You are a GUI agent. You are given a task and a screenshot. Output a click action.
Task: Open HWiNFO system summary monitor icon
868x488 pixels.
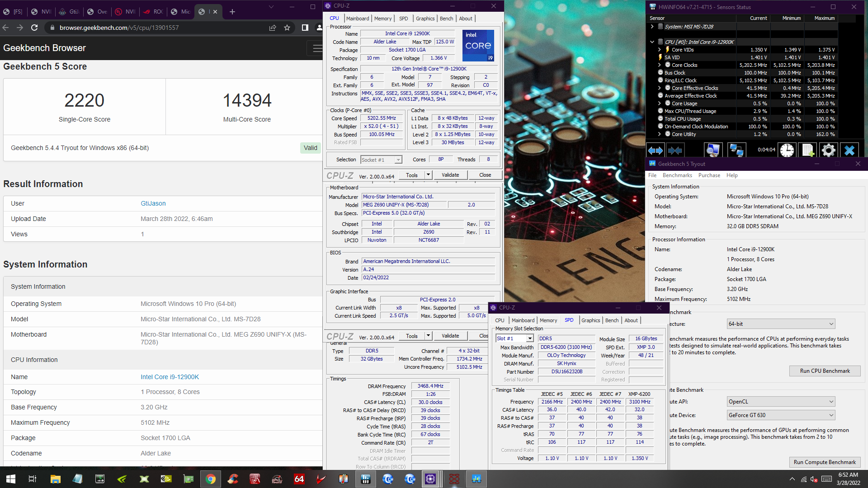[x=713, y=150]
